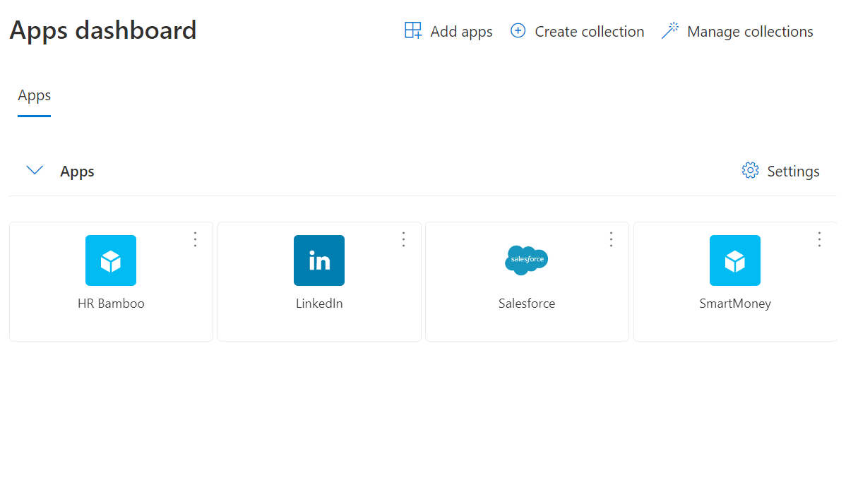Image resolution: width=858 pixels, height=504 pixels.
Task: Open the LinkedIn app icon
Action: coord(319,260)
